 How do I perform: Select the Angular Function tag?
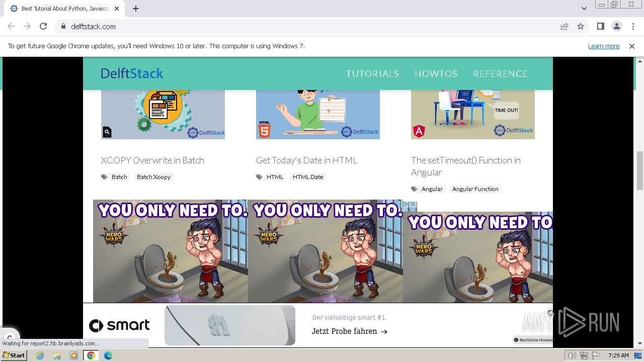point(475,189)
